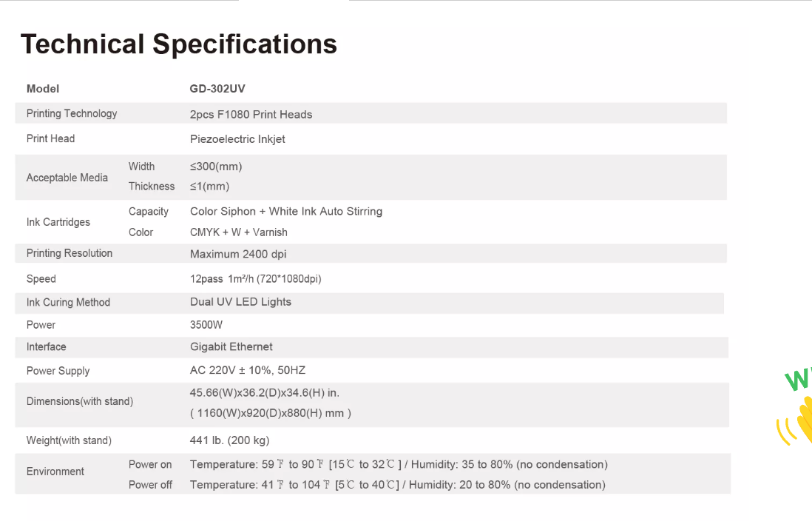The width and height of the screenshot is (812, 530).
Task: Select the Dual UV LED Lights text
Action: (x=240, y=302)
